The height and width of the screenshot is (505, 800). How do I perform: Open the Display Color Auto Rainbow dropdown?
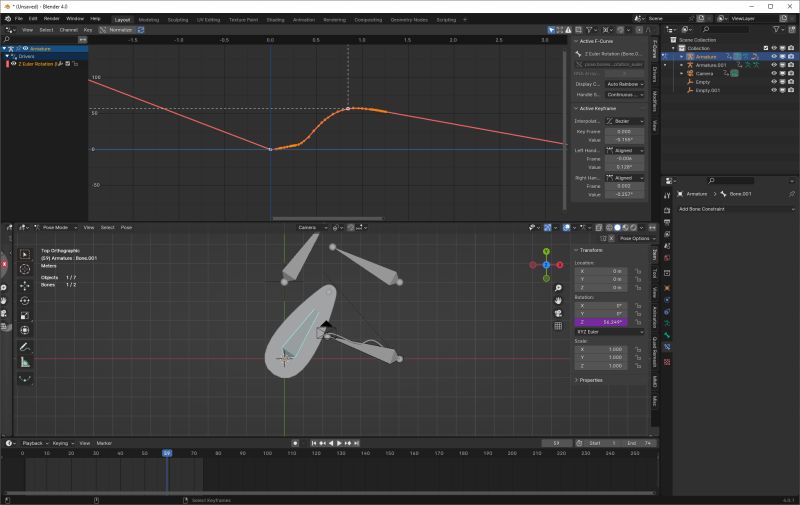point(624,84)
